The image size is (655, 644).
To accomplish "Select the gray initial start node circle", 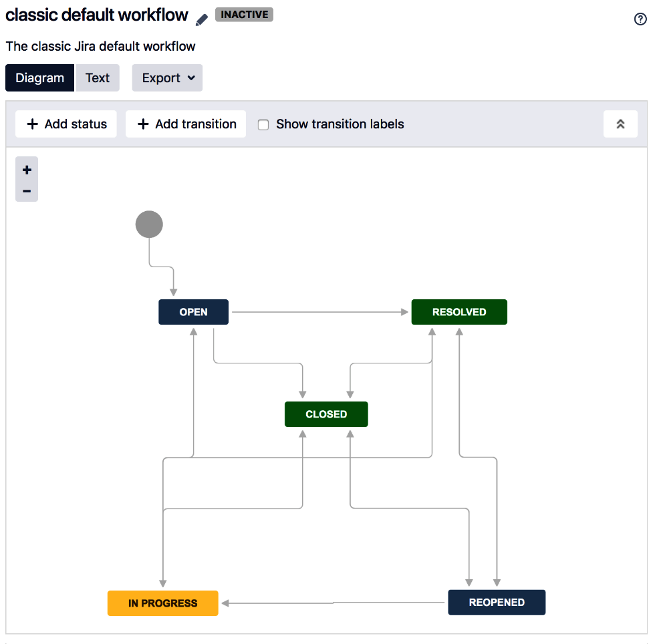I will click(x=149, y=224).
